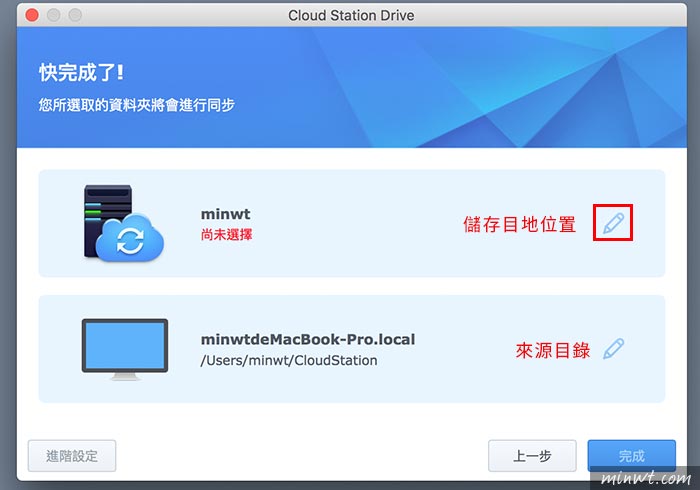The height and width of the screenshot is (490, 700).
Task: Finish setup with 完成 button
Action: (x=631, y=456)
